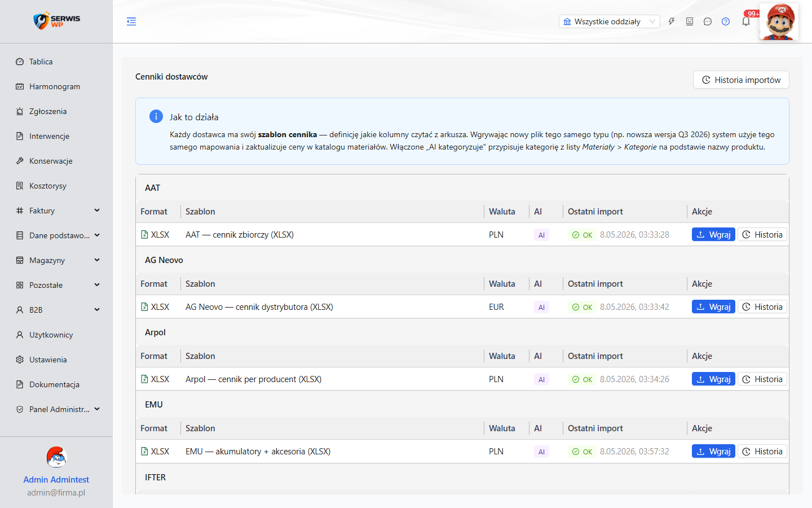Open Historia importów

pyautogui.click(x=741, y=80)
